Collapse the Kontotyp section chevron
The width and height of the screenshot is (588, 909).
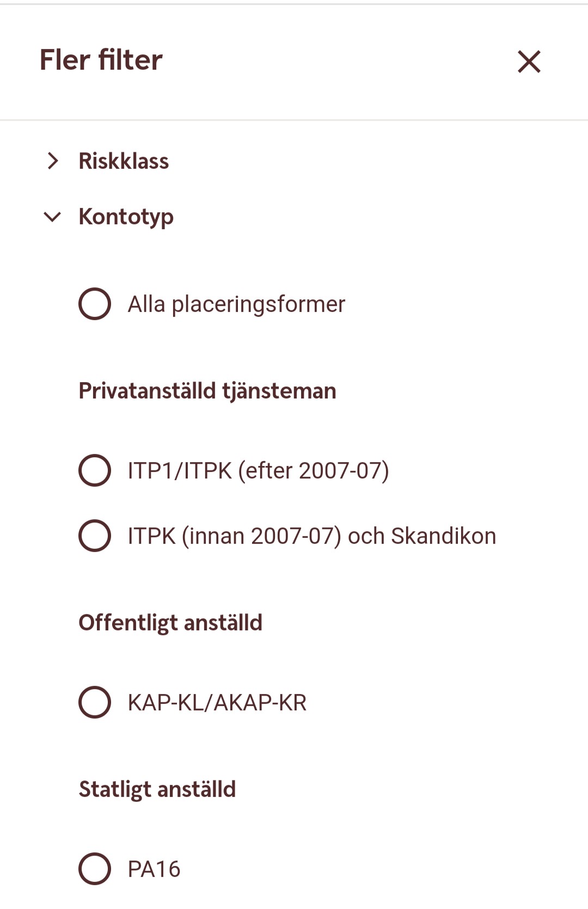point(52,217)
